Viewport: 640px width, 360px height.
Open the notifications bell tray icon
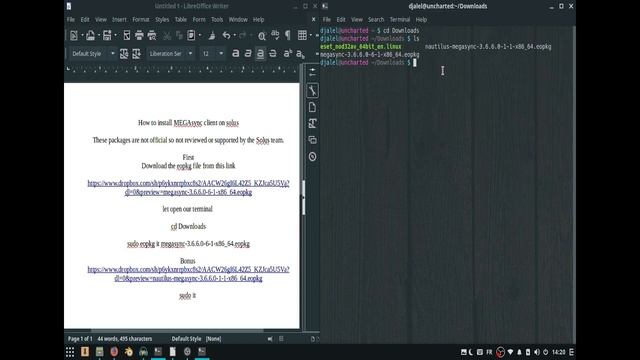[519, 352]
